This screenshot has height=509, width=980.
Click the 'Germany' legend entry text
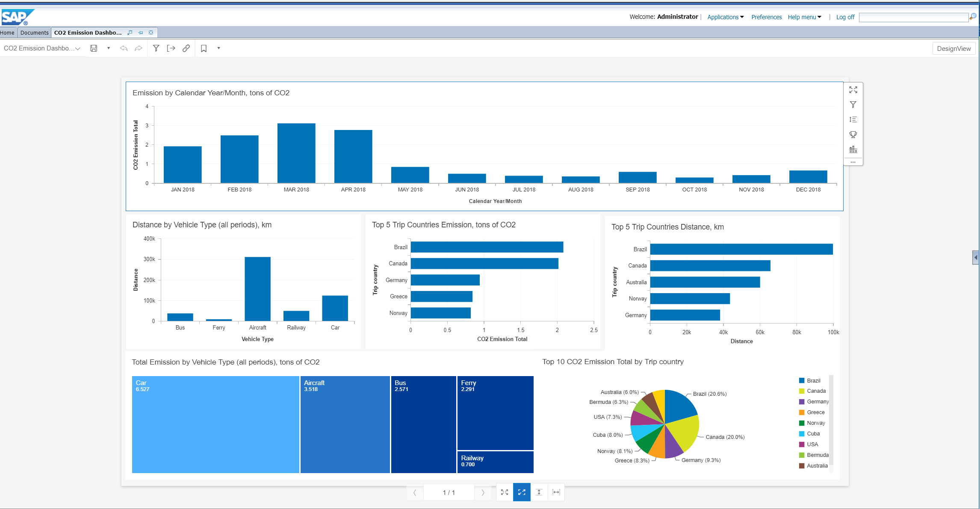pos(818,402)
